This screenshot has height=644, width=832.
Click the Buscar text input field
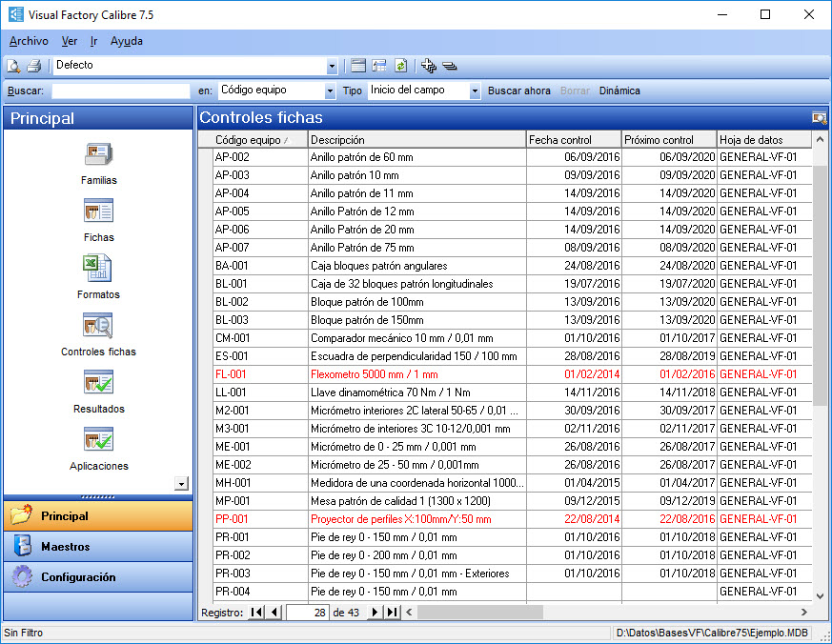[x=120, y=91]
